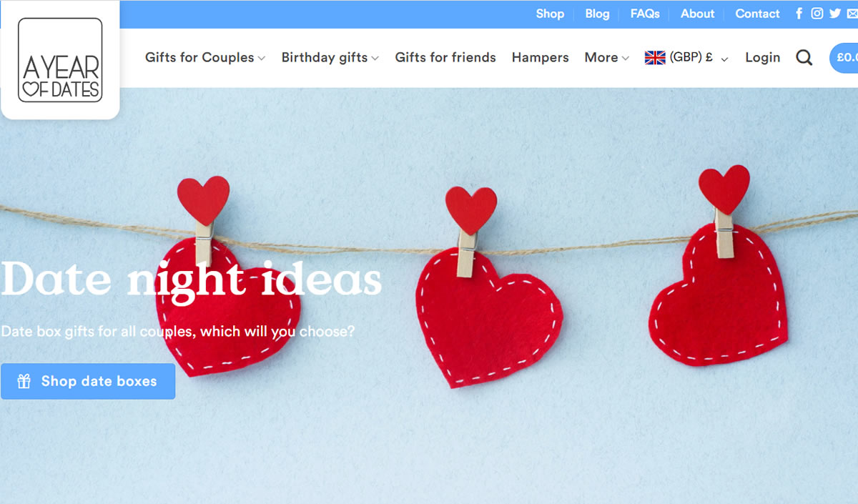Image resolution: width=858 pixels, height=504 pixels.
Task: Go to Gifts for friends
Action: coord(445,58)
